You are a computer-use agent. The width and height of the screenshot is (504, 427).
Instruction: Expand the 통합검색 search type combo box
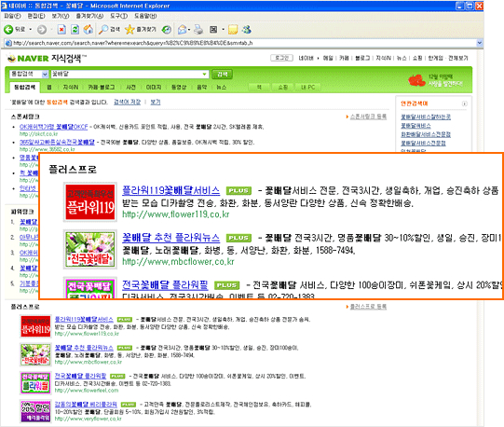(29, 74)
